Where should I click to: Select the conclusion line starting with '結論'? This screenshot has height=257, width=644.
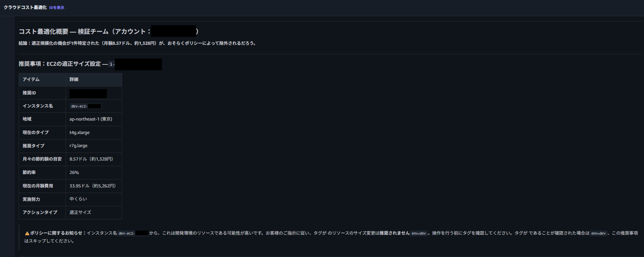[x=137, y=43]
